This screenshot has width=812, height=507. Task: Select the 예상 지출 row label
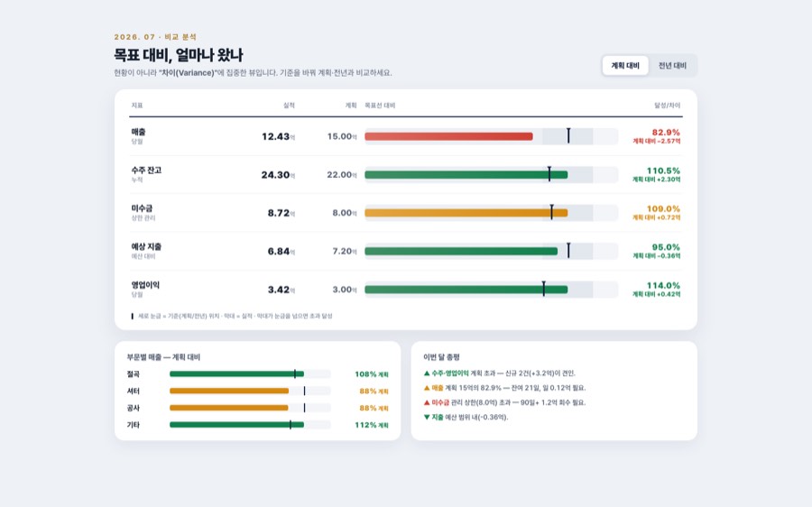click(146, 251)
